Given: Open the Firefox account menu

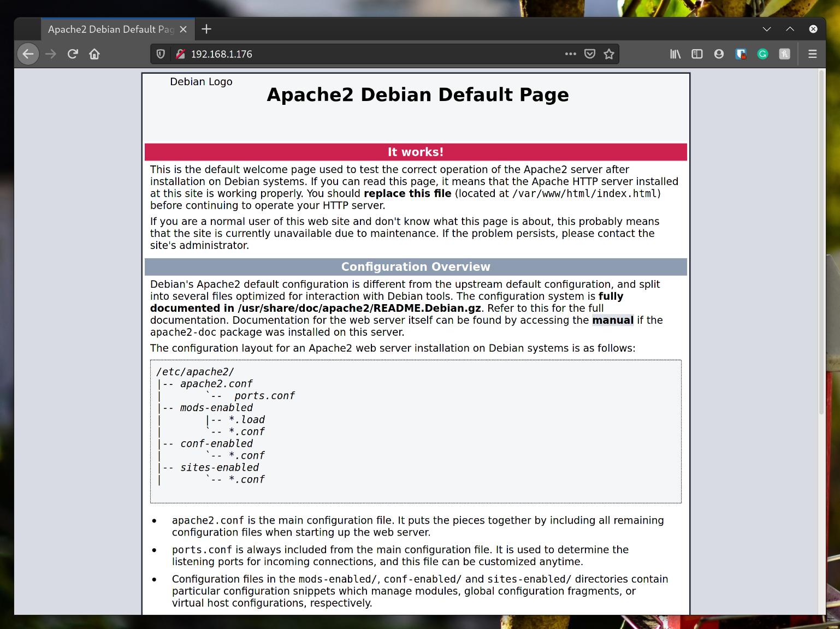Looking at the screenshot, I should click(x=719, y=54).
